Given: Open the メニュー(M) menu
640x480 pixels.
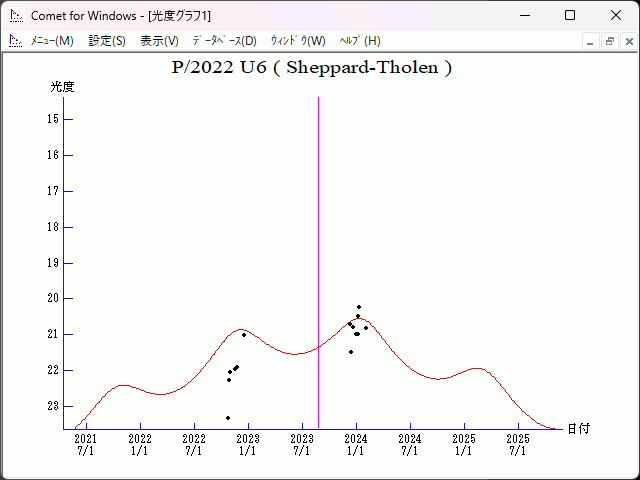Looking at the screenshot, I should coord(52,41).
